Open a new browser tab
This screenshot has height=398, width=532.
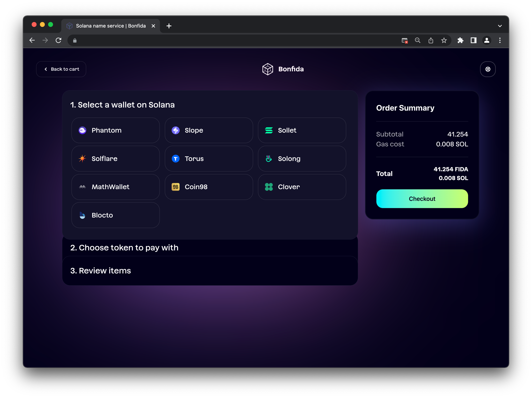point(169,26)
